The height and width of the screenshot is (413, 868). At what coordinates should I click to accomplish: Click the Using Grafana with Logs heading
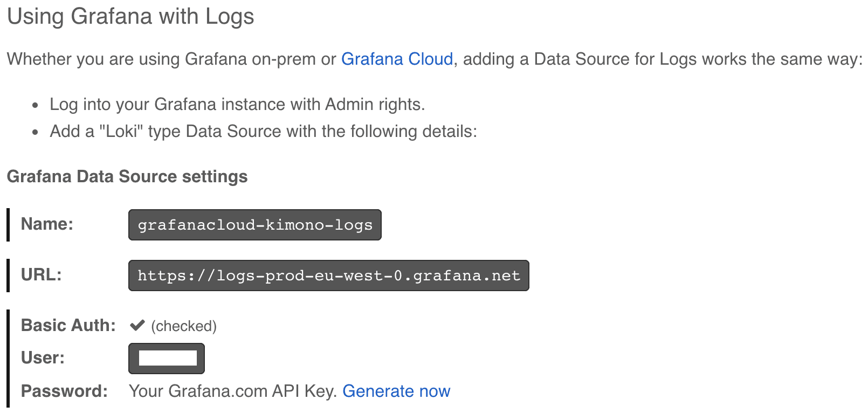coord(130,16)
